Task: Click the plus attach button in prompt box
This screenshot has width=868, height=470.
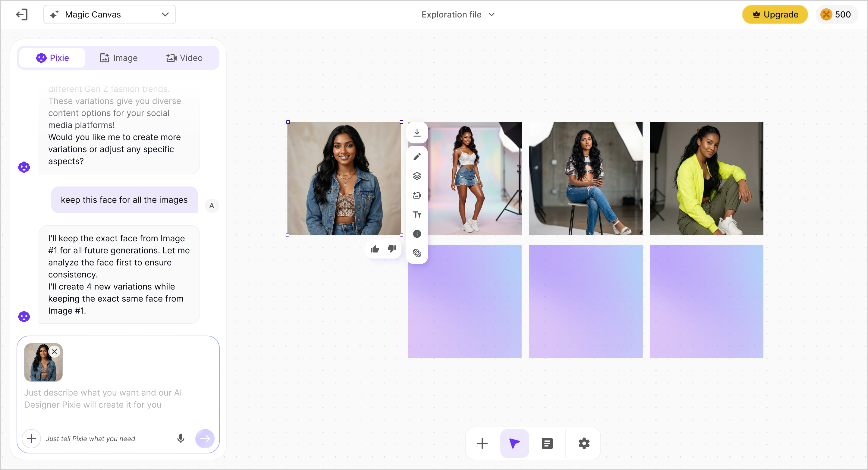Action: pyautogui.click(x=31, y=439)
